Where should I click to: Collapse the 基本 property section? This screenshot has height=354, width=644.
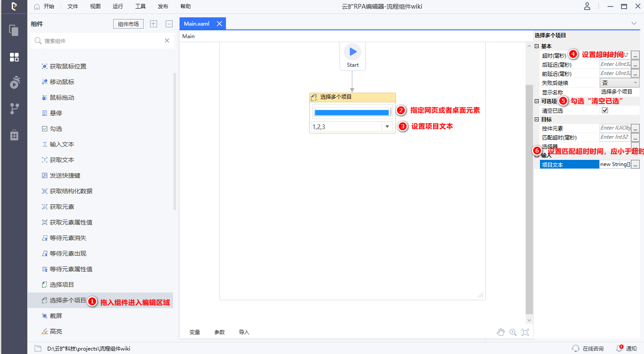(x=536, y=46)
